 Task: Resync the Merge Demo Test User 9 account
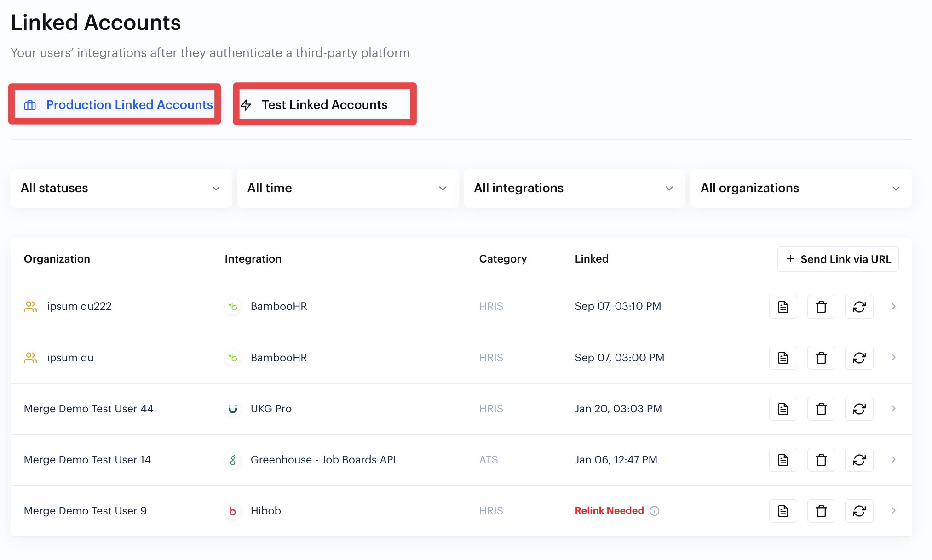tap(859, 511)
